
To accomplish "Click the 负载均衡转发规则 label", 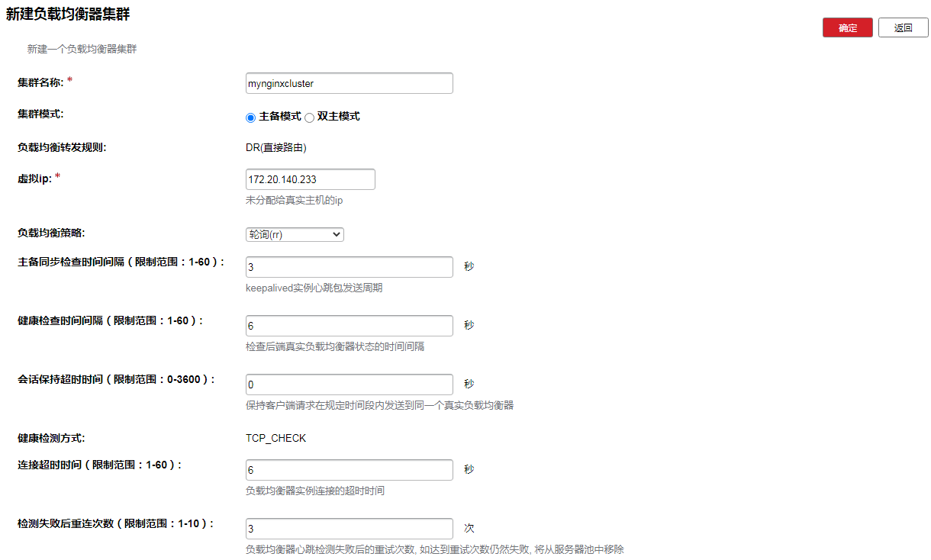I will coord(61,148).
